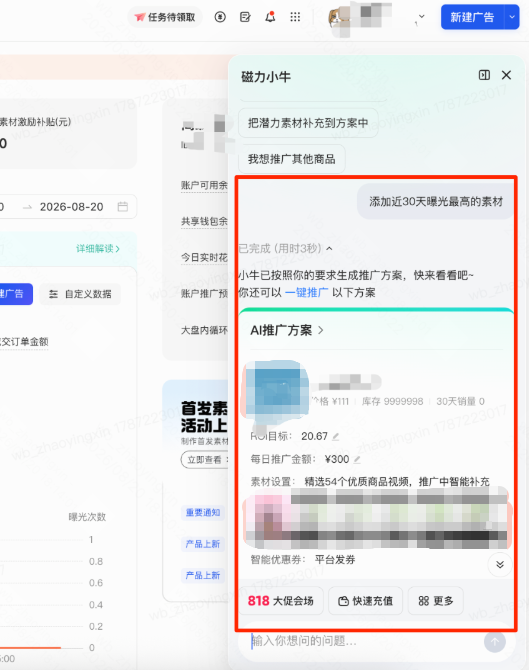Image resolution: width=529 pixels, height=670 pixels.
Task: Click the 账户可用余 label
Action: 204,185
